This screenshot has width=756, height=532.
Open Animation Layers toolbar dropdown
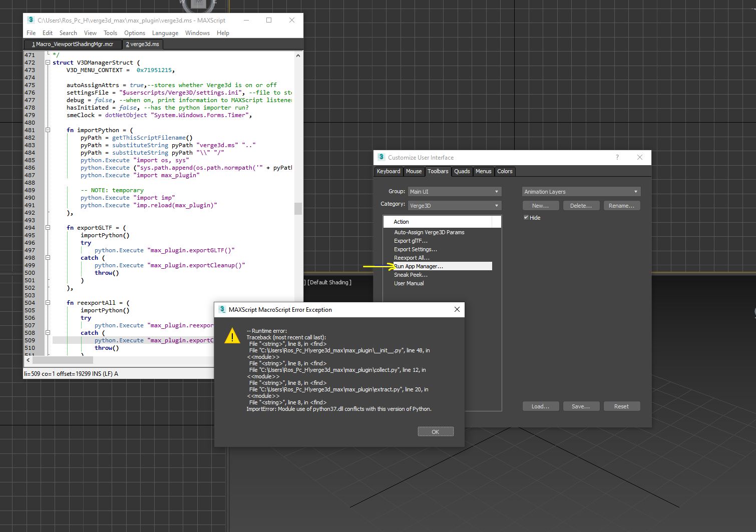[x=581, y=192]
